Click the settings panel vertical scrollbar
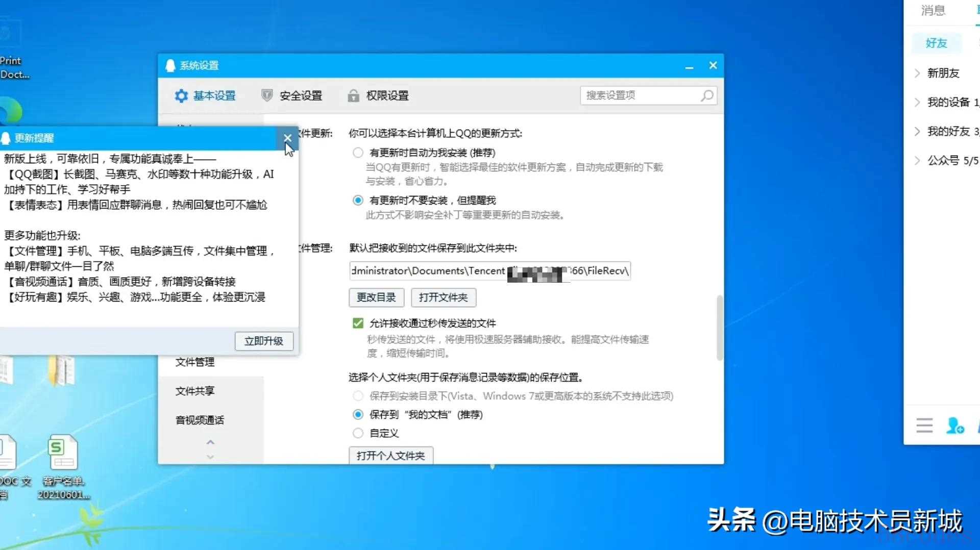Screen dimensions: 980x550 tap(720, 328)
